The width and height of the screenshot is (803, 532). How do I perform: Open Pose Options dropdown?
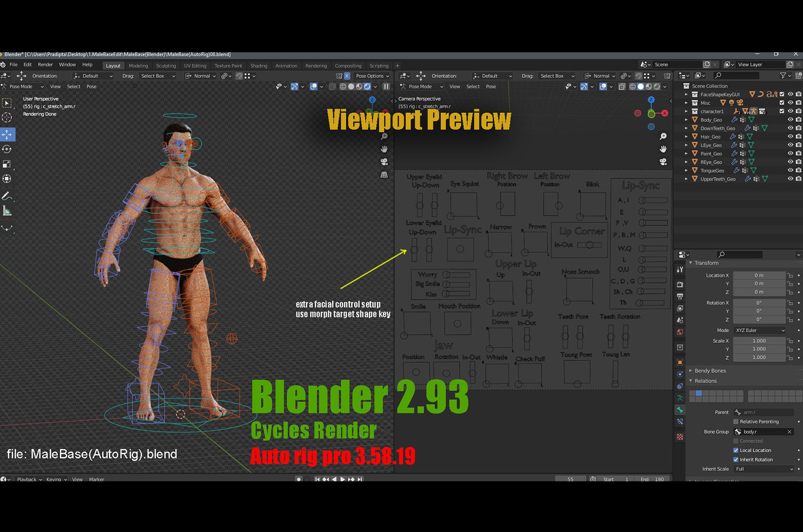pos(372,76)
